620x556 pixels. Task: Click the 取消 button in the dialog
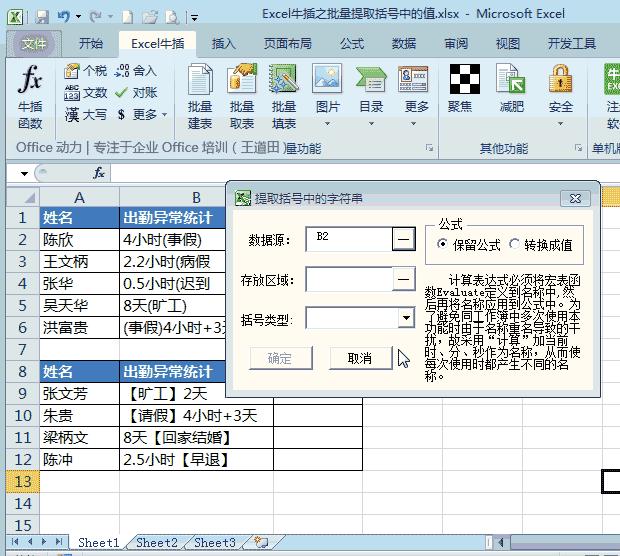(360, 358)
